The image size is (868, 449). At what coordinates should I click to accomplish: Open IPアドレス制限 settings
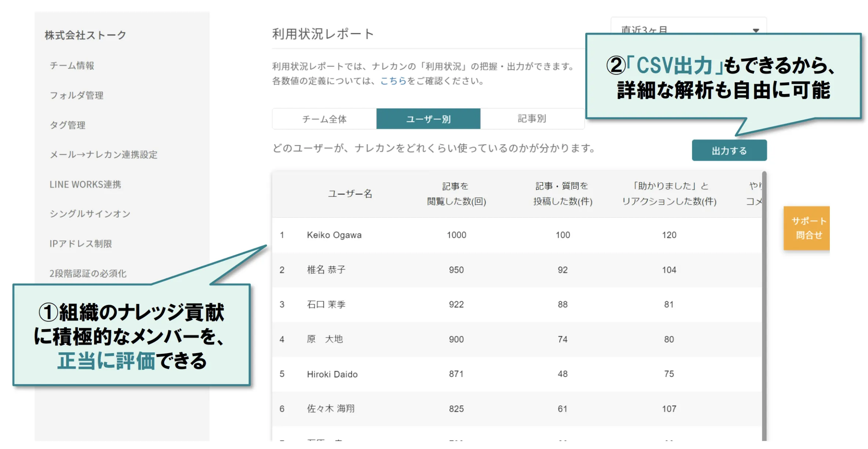[x=81, y=244]
